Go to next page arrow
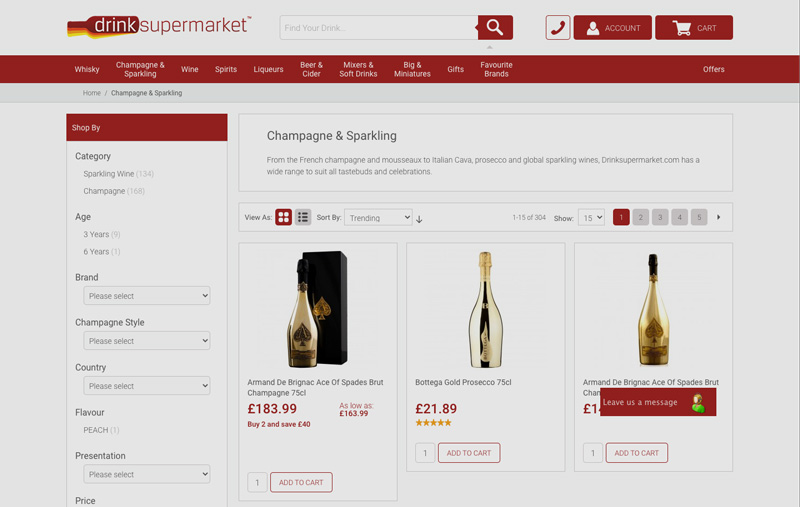This screenshot has width=800, height=507. click(718, 217)
